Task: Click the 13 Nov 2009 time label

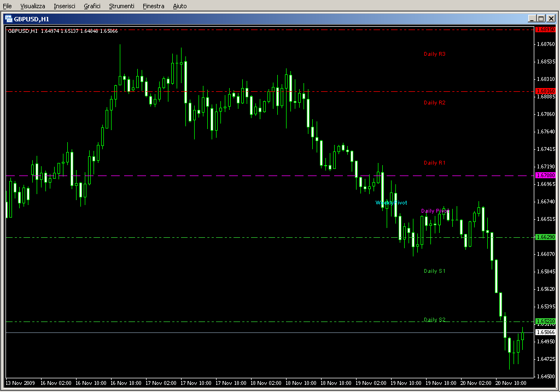Action: coord(20,383)
